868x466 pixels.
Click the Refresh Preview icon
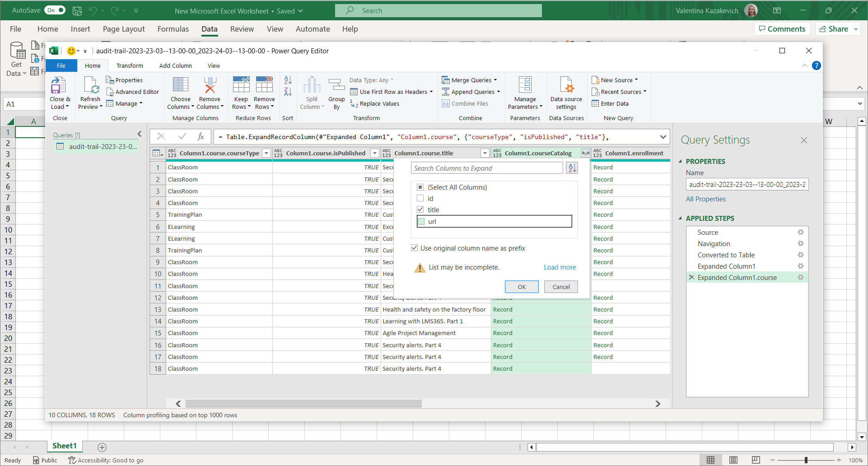tap(90, 86)
